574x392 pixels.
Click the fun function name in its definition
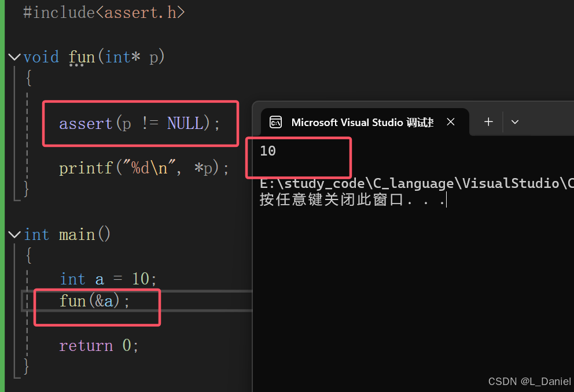coord(82,57)
